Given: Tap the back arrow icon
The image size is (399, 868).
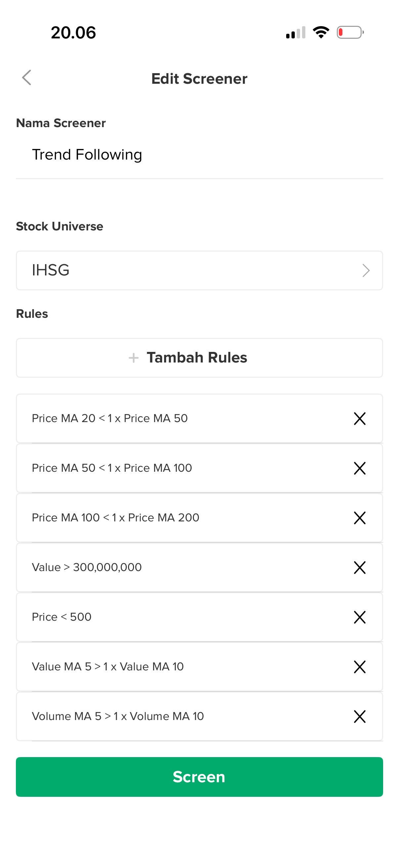Looking at the screenshot, I should click(x=26, y=78).
